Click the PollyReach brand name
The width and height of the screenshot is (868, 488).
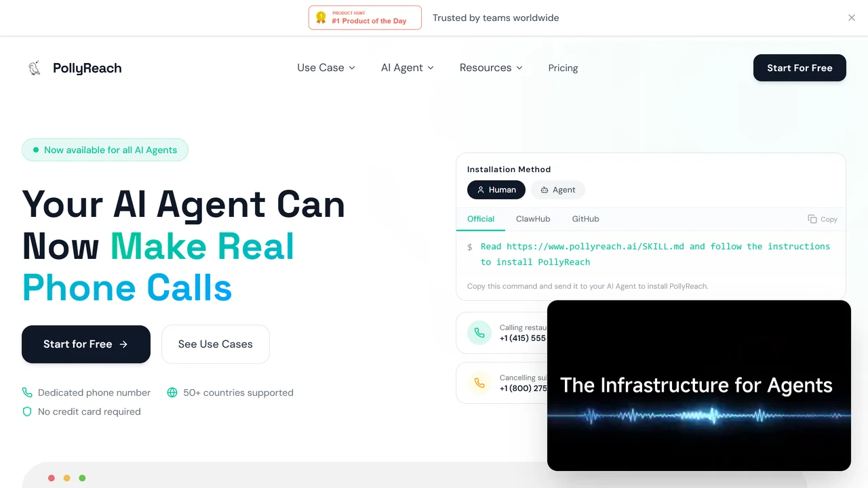click(87, 68)
